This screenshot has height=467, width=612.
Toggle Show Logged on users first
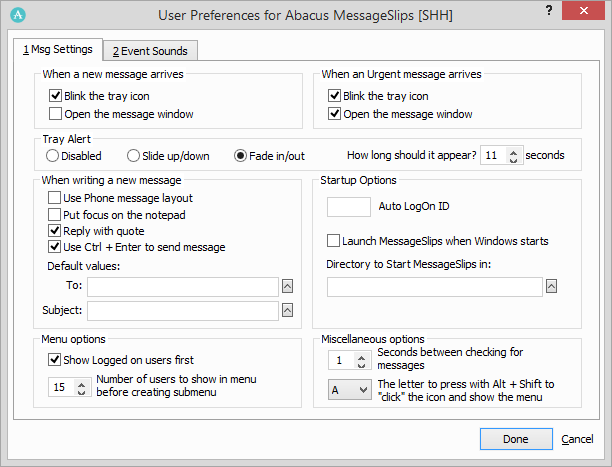click(x=54, y=360)
